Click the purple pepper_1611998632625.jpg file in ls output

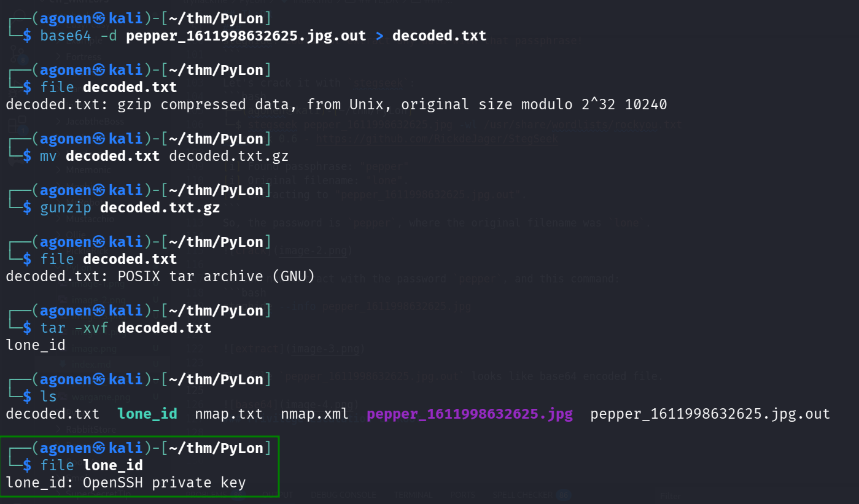click(470, 414)
